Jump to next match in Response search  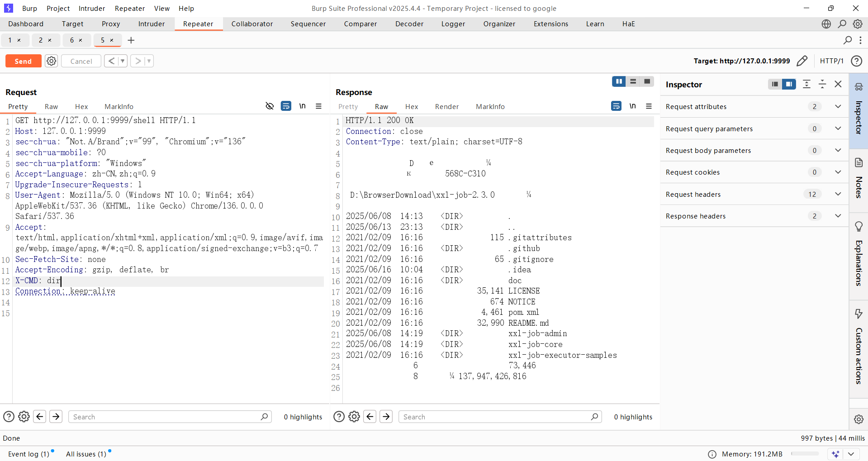pos(386,417)
